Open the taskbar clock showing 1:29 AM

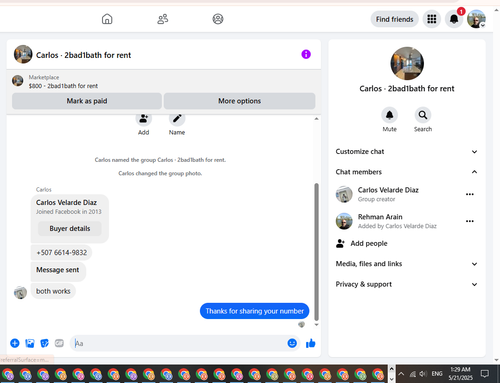tap(460, 373)
